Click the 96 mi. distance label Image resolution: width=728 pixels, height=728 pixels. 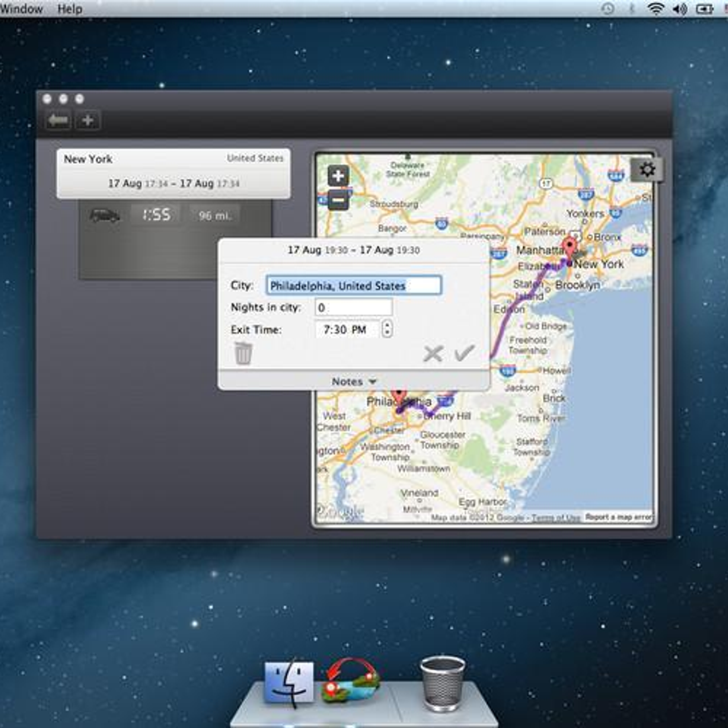click(x=215, y=215)
